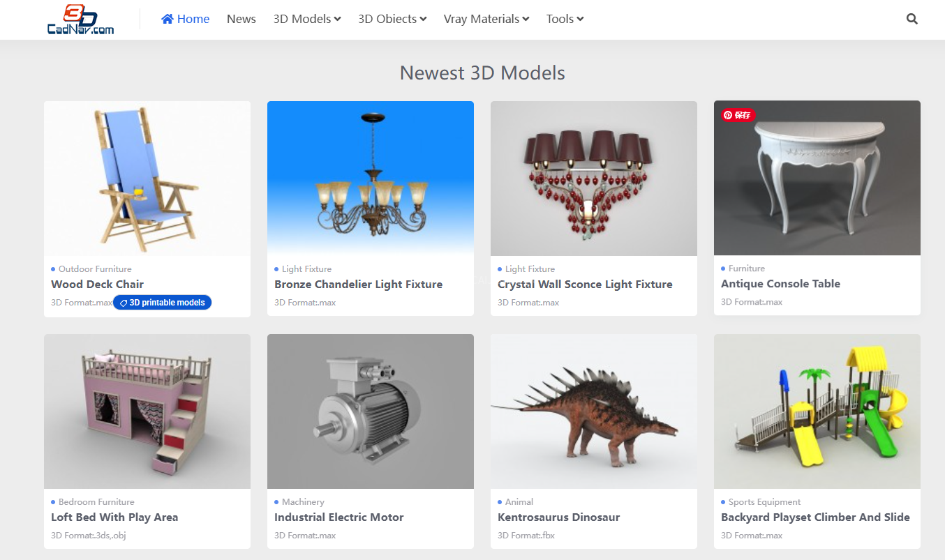Screen dimensions: 945x560
Task: Open search with the magnifier icon
Action: tap(911, 19)
